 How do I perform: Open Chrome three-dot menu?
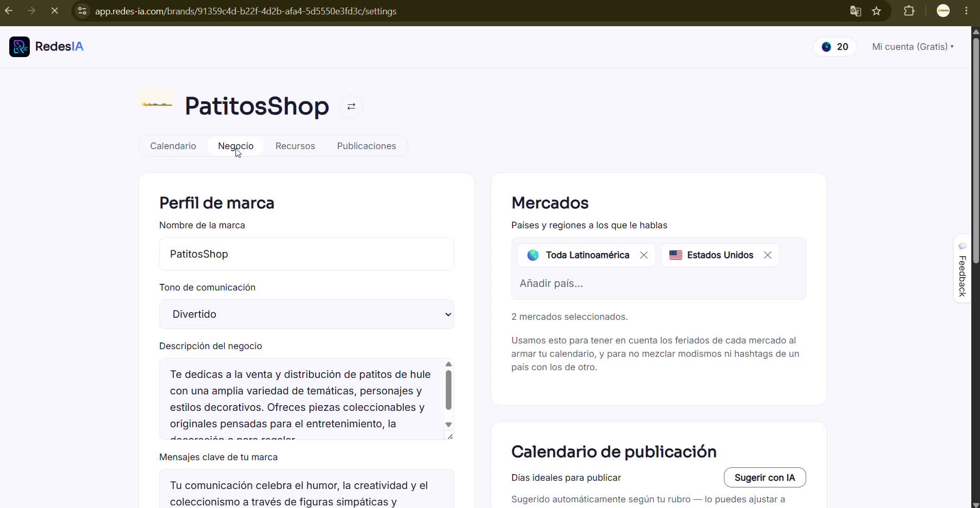point(967,11)
